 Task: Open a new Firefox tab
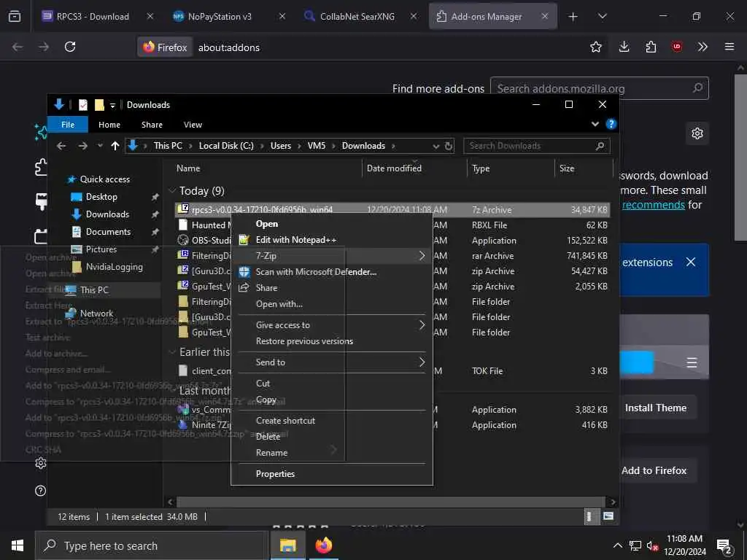[573, 17]
